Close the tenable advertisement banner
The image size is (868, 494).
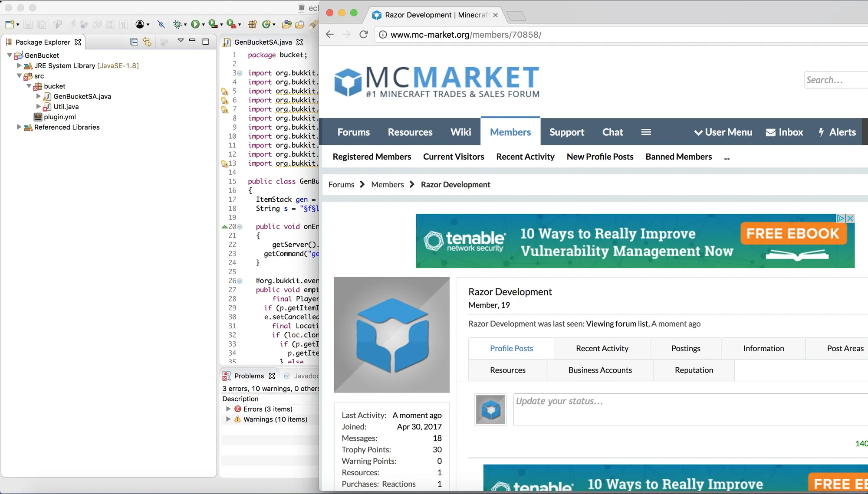click(850, 218)
